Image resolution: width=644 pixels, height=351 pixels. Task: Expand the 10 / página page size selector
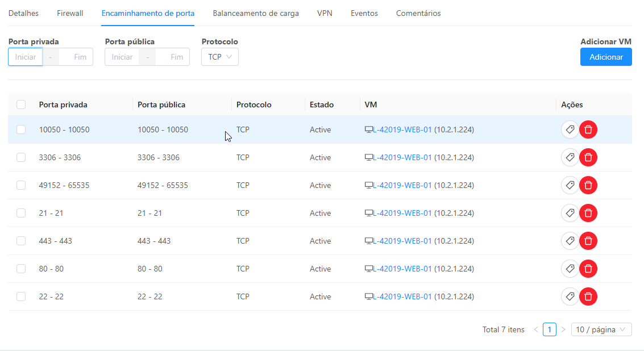(x=601, y=329)
